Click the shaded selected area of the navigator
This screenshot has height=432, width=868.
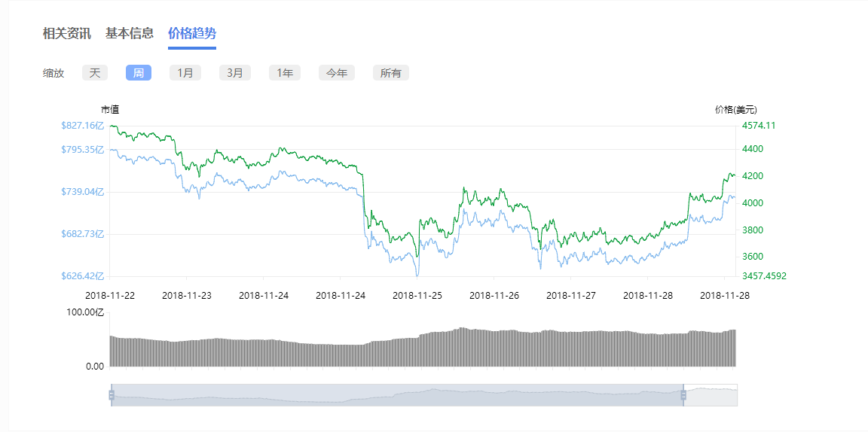click(397, 395)
